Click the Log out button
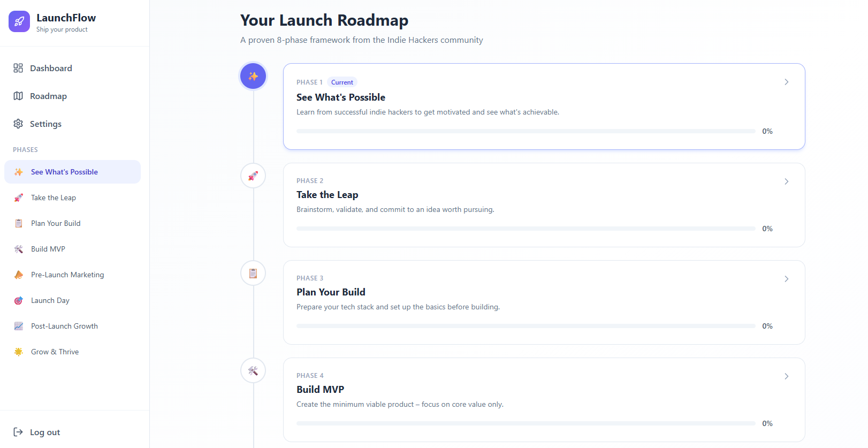This screenshot has width=868, height=448. 36,432
